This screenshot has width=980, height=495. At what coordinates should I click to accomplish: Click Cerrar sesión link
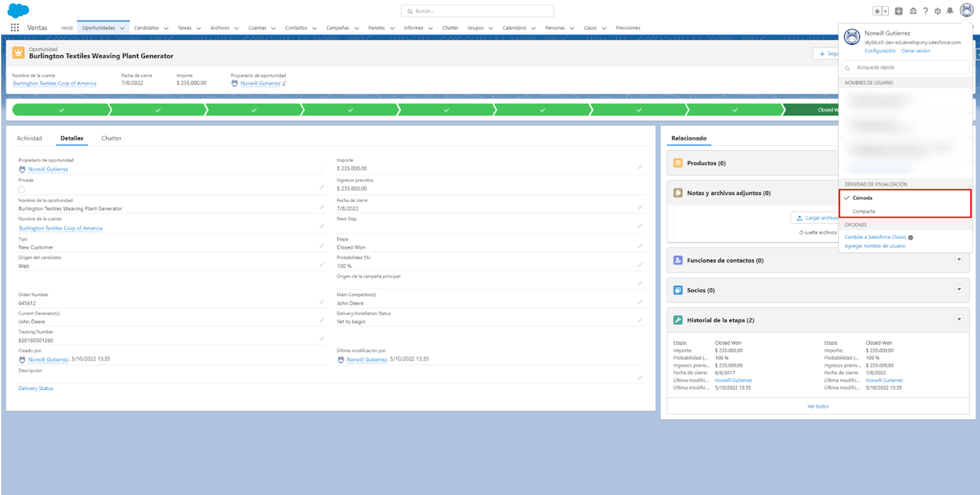915,51
